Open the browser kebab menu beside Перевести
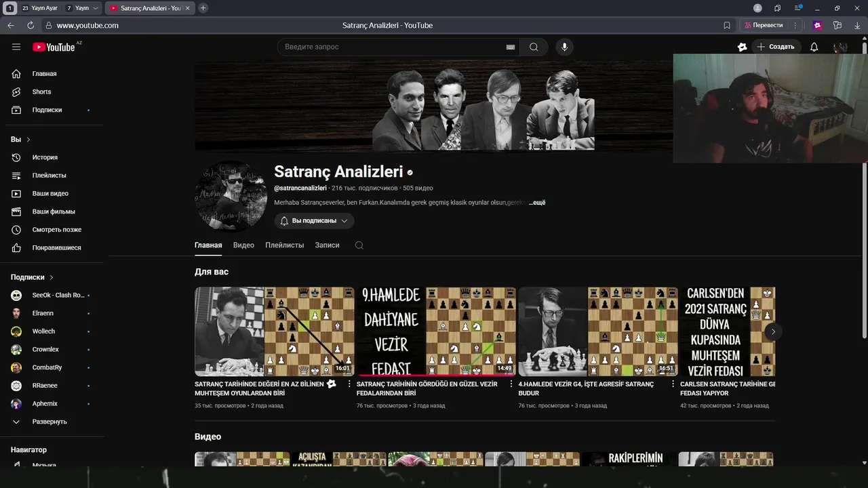This screenshot has width=868, height=488. [x=795, y=25]
